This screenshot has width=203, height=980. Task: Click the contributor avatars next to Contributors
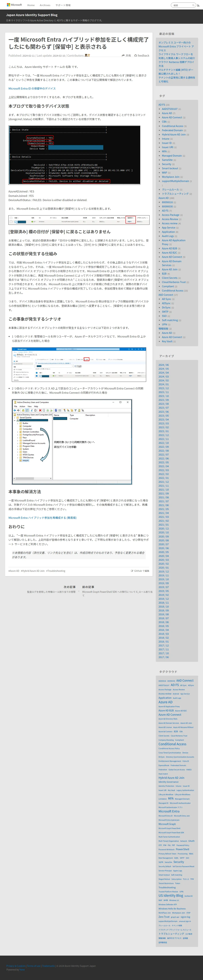(87, 56)
